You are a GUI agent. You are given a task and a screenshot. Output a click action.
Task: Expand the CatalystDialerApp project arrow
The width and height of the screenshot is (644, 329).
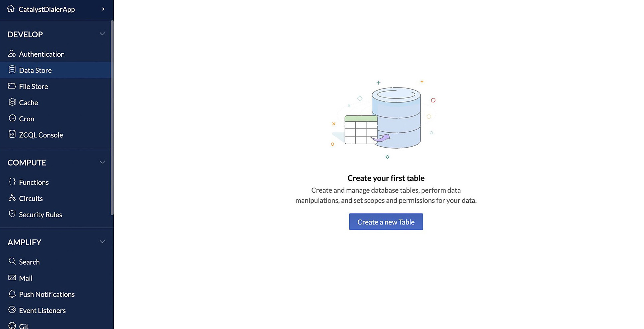coord(103,9)
